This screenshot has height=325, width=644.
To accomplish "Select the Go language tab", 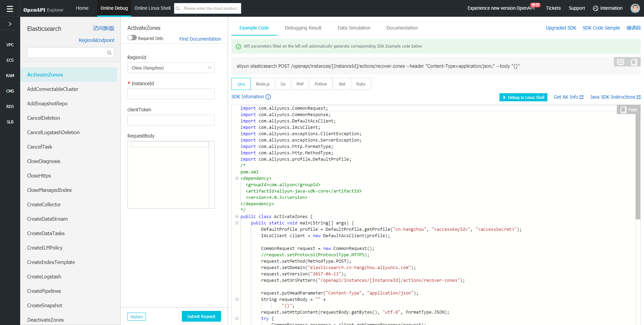I will coord(283,84).
